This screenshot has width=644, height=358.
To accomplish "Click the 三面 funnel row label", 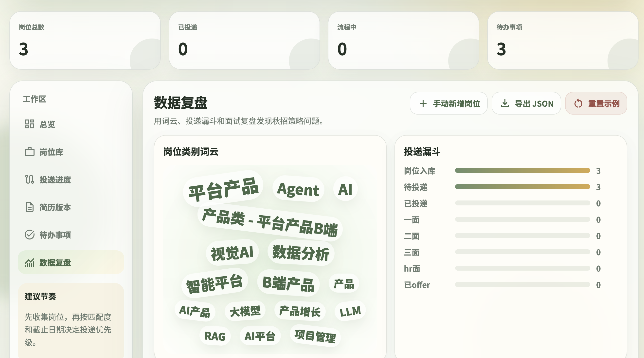I will [412, 252].
